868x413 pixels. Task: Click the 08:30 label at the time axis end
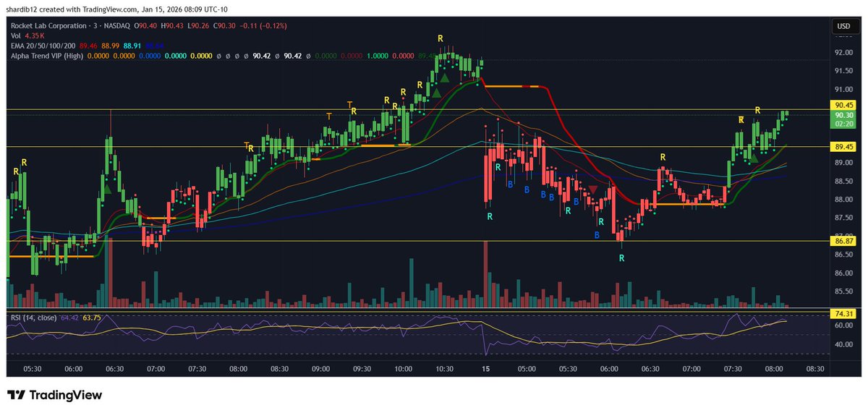click(x=815, y=368)
